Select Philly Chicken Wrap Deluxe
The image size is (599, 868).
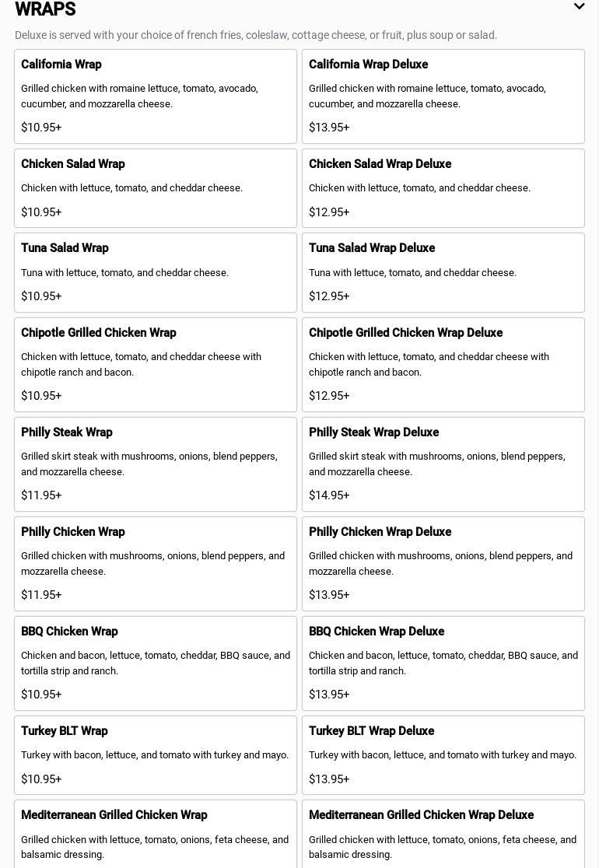coord(443,563)
